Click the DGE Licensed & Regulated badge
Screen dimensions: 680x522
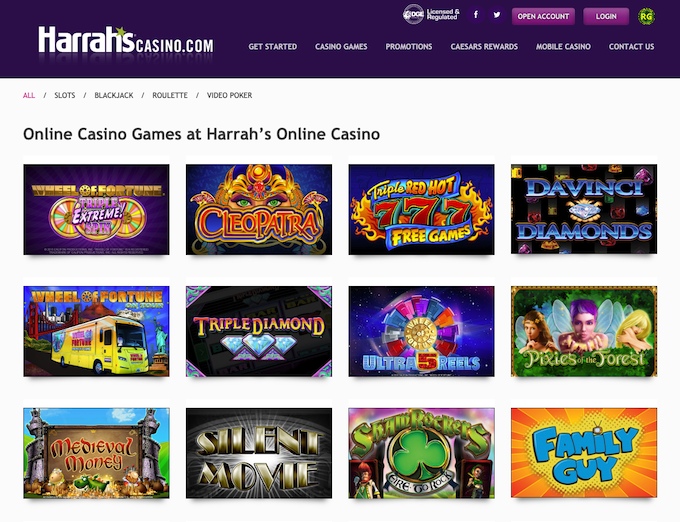(431, 15)
